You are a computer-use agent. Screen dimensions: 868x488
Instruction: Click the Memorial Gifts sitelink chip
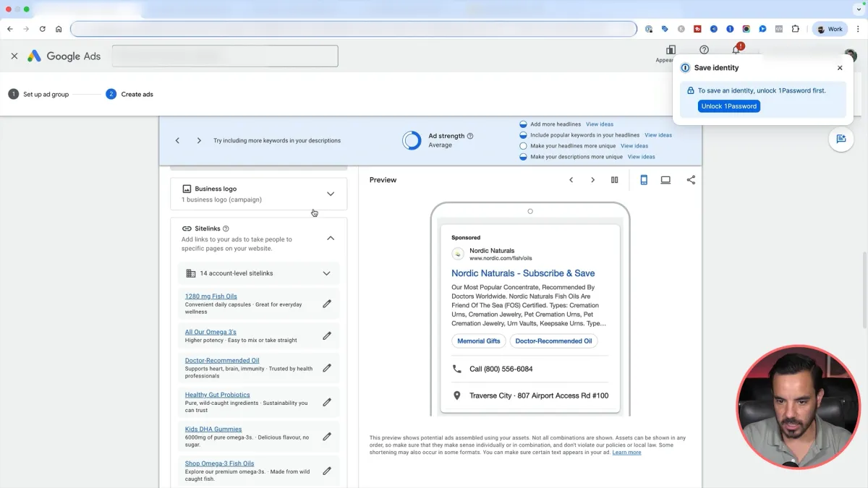click(x=478, y=341)
